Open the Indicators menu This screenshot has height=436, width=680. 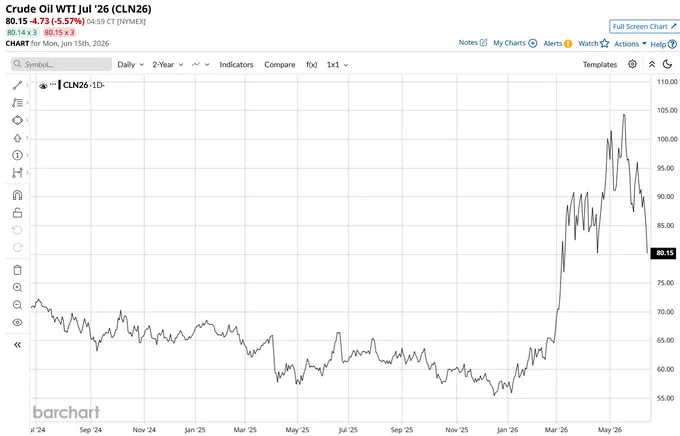(x=236, y=64)
